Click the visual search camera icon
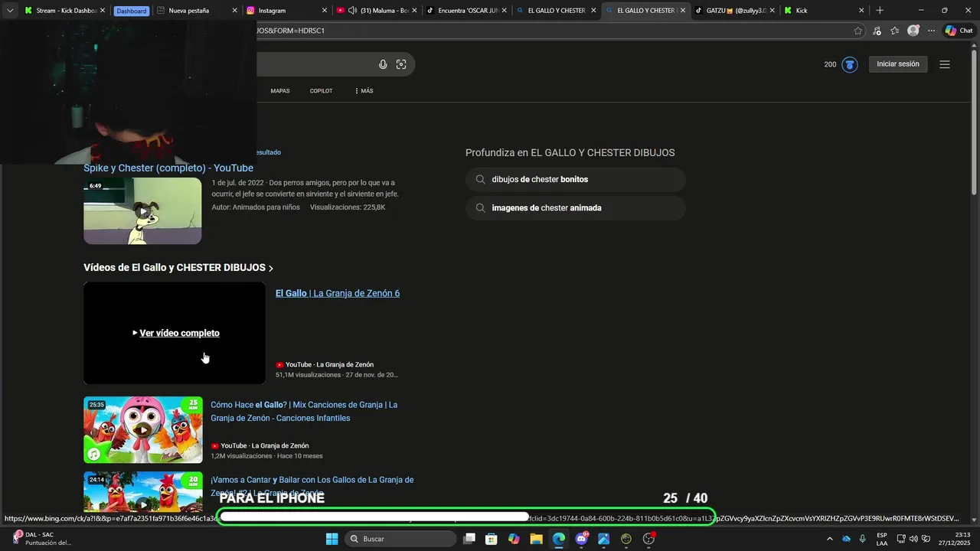This screenshot has height=551, width=980. 401,64
